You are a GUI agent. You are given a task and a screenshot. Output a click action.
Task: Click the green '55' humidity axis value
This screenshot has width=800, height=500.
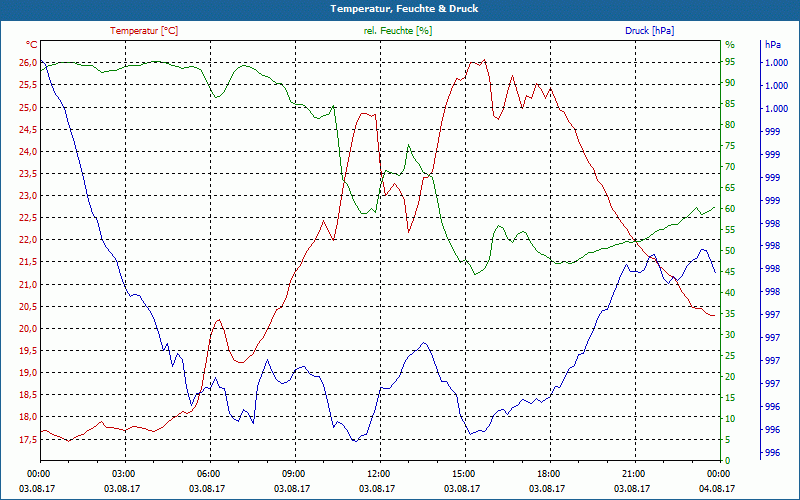[x=731, y=230]
